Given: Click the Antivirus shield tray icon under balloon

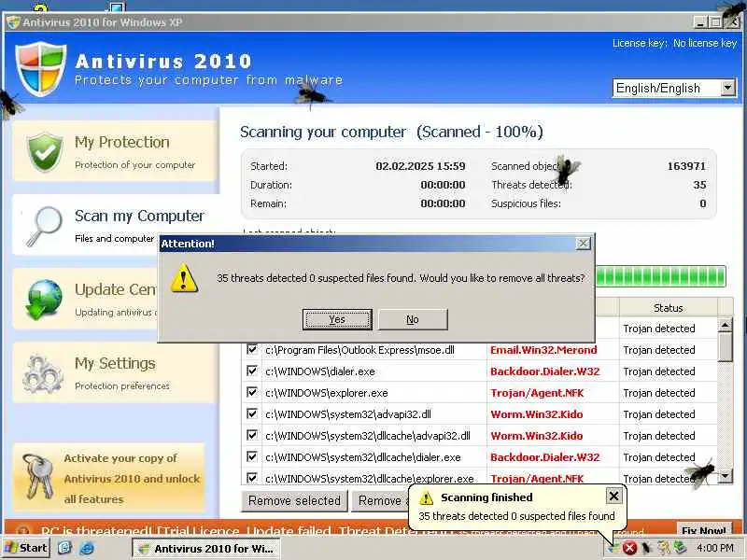Looking at the screenshot, I should [613, 549].
